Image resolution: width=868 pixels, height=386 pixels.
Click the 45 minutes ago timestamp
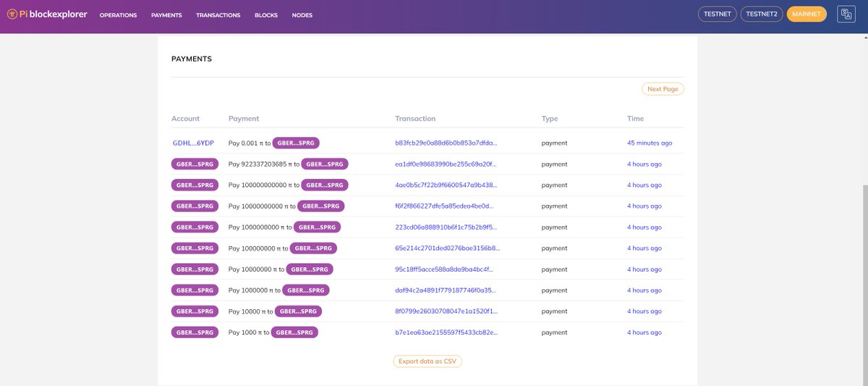pyautogui.click(x=650, y=143)
